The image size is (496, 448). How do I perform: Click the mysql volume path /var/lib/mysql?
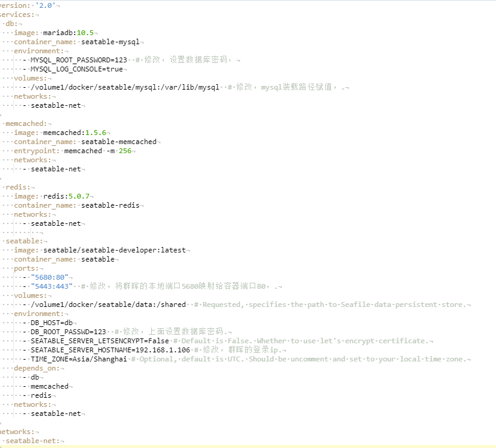[x=124, y=87]
